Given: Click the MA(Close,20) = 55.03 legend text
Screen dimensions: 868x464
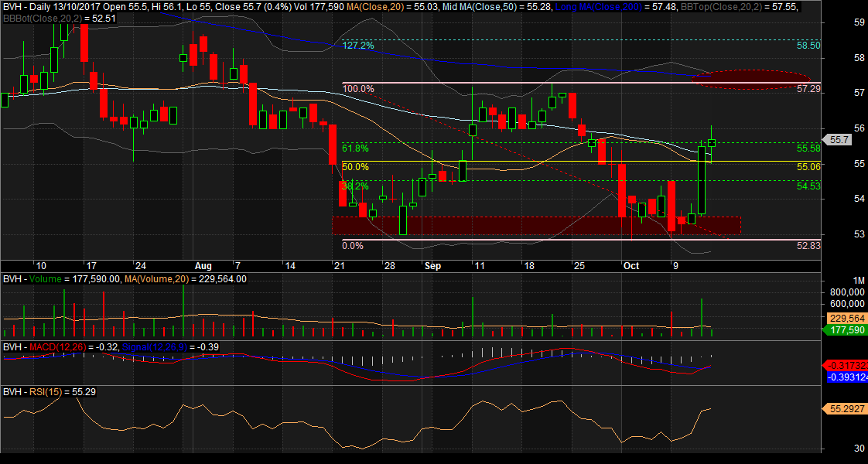Looking at the screenshot, I should click(x=394, y=7).
